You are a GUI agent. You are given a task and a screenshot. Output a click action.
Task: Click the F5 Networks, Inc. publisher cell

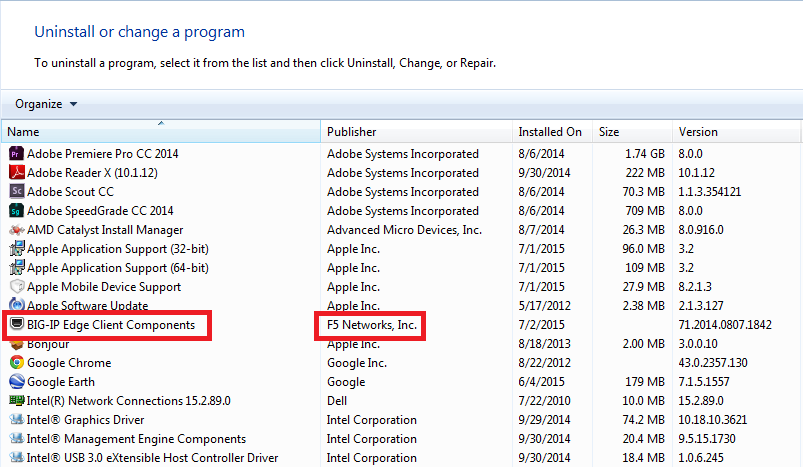[372, 325]
